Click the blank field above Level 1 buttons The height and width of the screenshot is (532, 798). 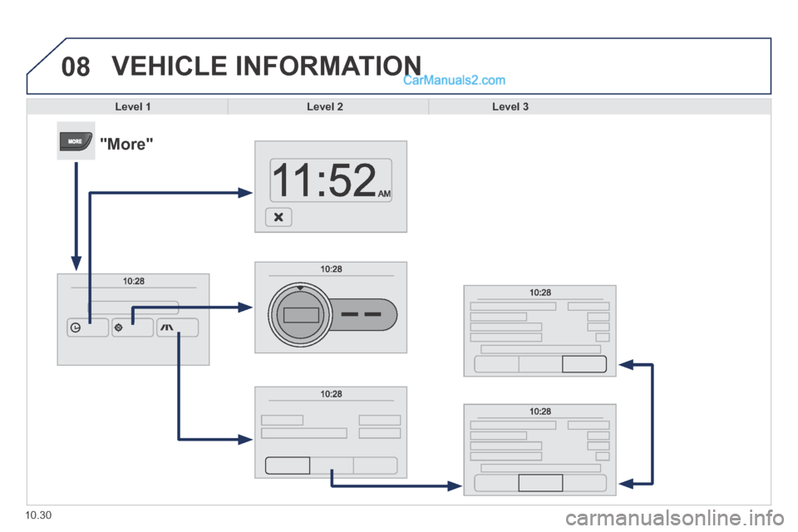coord(133,307)
